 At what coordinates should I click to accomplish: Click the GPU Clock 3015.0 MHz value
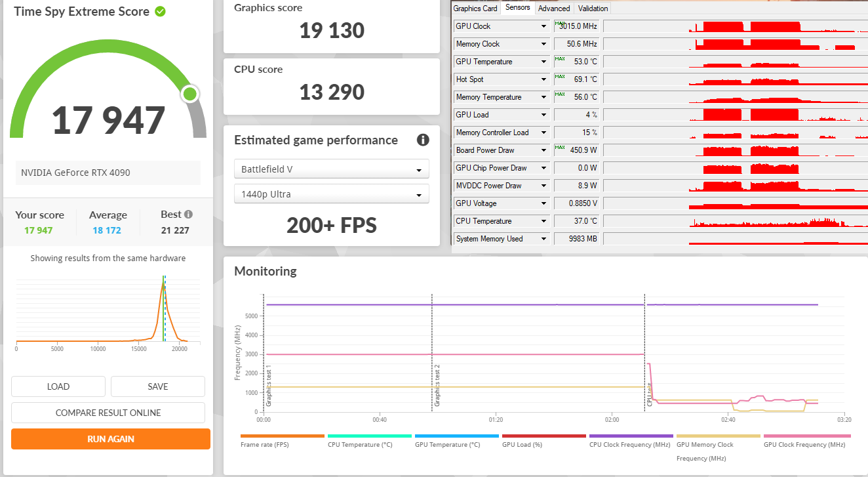[x=578, y=26]
